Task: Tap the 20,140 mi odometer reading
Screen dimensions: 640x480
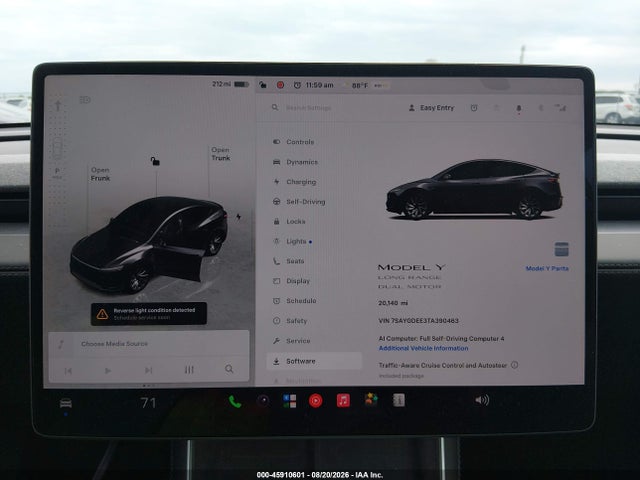Action: 393,303
